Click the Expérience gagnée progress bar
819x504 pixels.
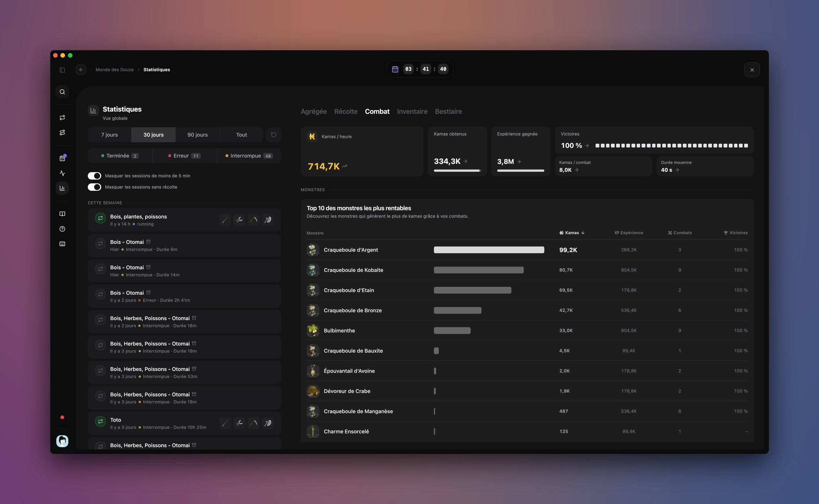pyautogui.click(x=520, y=171)
